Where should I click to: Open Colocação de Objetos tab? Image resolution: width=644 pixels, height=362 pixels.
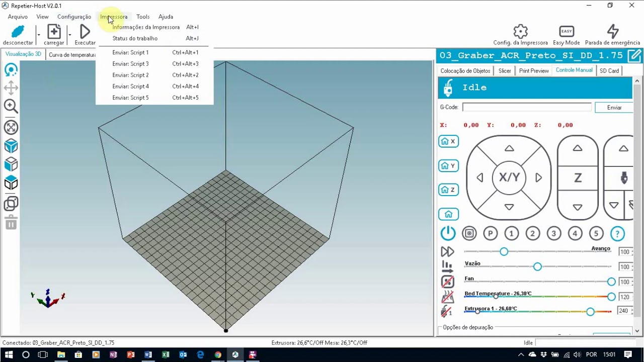coord(465,71)
